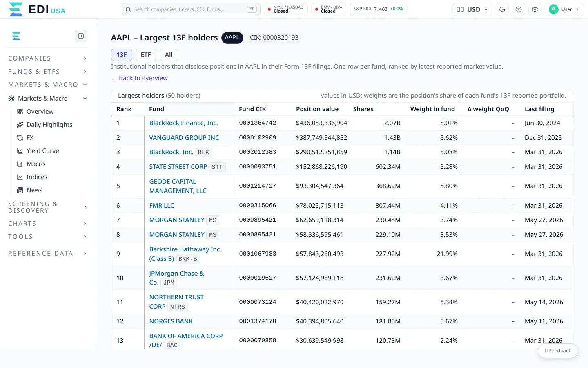Click the BRK-B ticker tag

(188, 259)
